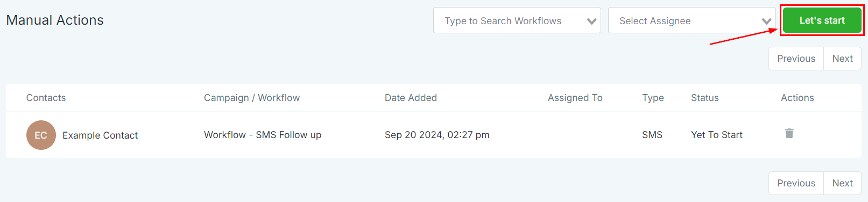
Task: Click Previous below the table
Action: [x=796, y=183]
